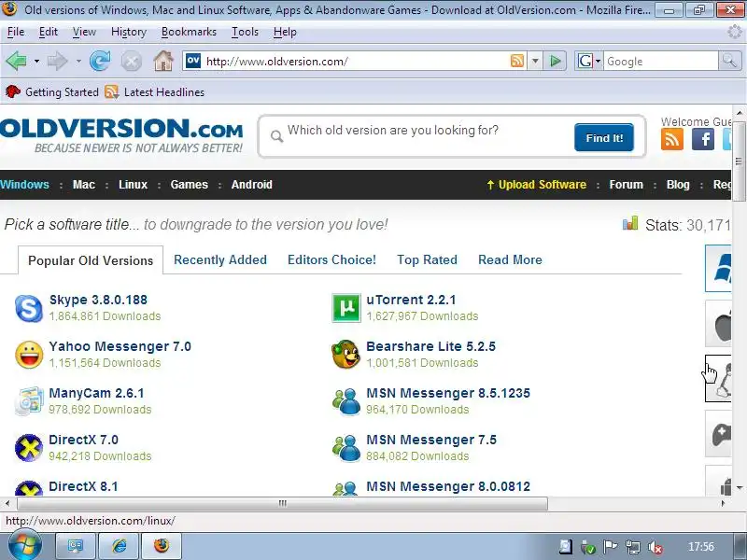Image resolution: width=747 pixels, height=560 pixels.
Task: Click the muted volume tray icon
Action: (x=655, y=547)
